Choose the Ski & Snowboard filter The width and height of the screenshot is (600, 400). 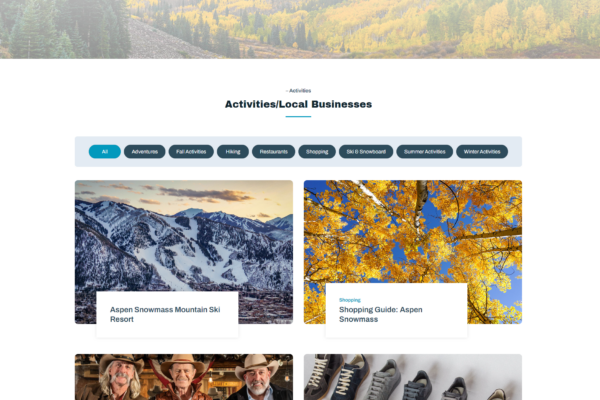click(x=366, y=152)
